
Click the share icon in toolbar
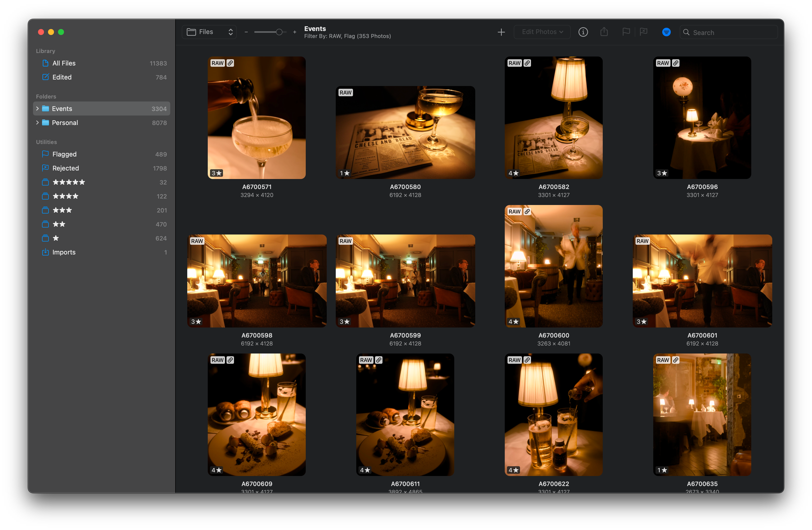604,32
